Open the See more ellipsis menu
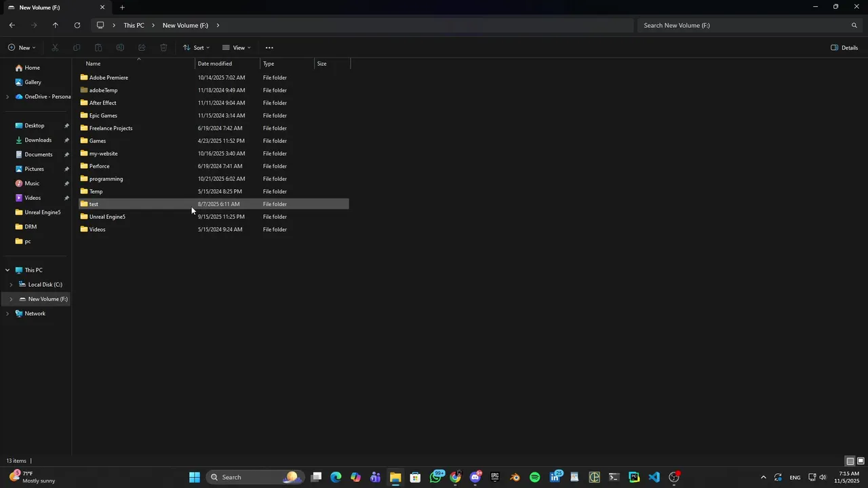The height and width of the screenshot is (488, 868). pos(269,47)
